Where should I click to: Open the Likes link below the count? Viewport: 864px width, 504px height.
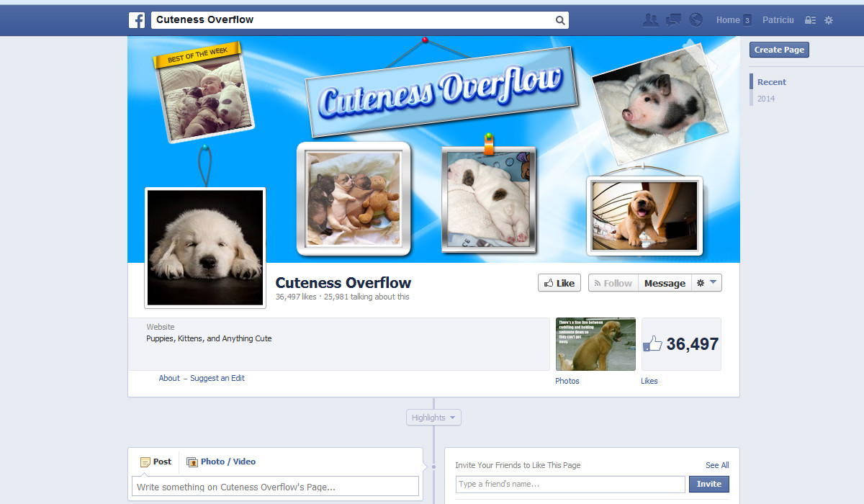tap(649, 381)
